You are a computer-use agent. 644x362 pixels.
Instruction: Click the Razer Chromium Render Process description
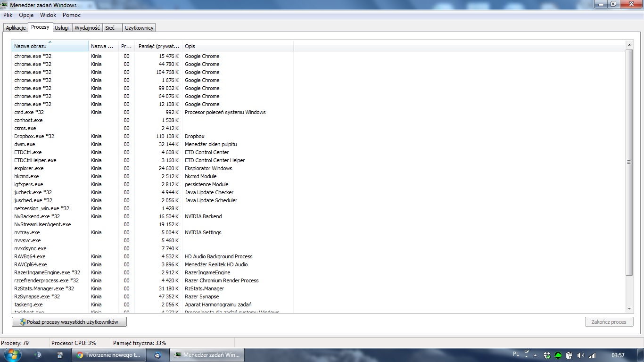click(222, 280)
